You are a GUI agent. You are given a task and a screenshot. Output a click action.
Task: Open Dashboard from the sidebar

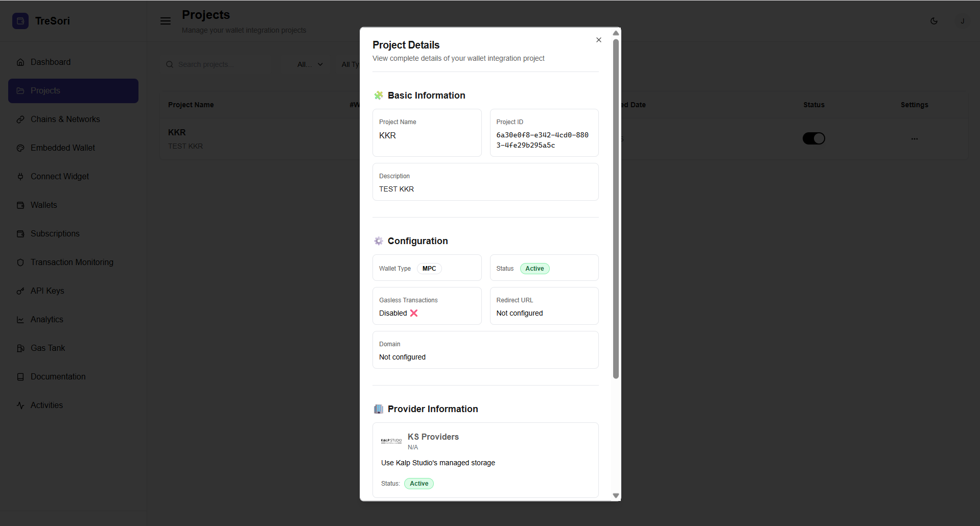click(x=51, y=62)
